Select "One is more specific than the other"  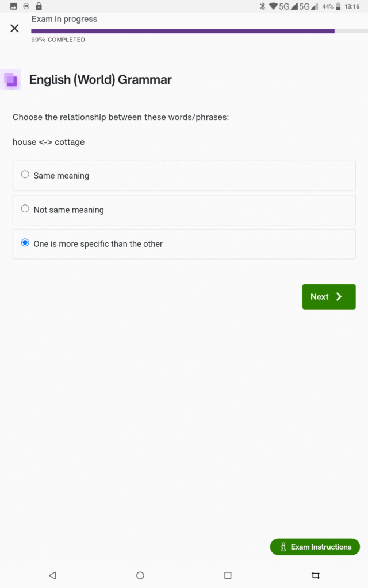(x=25, y=243)
